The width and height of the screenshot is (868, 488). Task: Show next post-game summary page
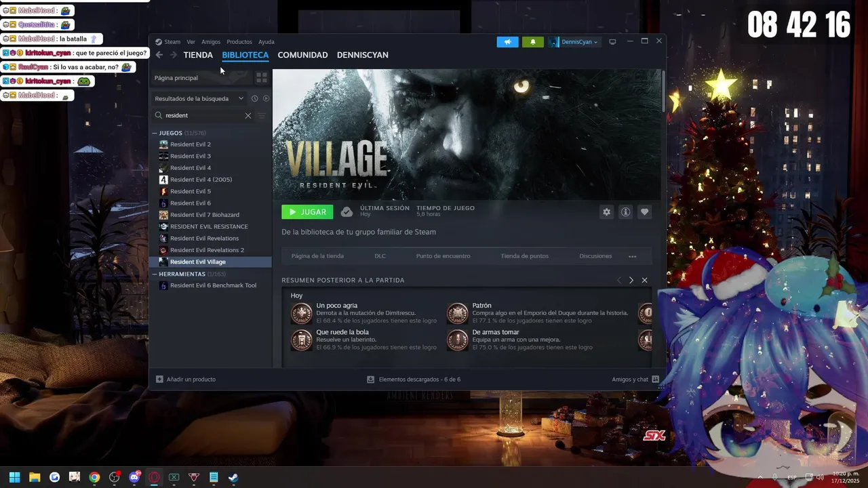[631, 280]
